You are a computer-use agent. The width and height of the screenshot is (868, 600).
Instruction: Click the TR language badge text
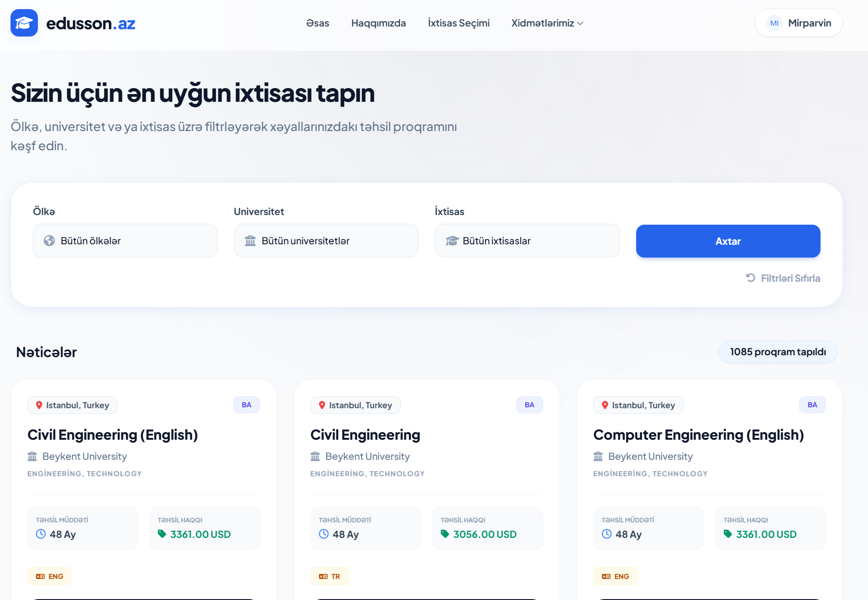coord(335,576)
